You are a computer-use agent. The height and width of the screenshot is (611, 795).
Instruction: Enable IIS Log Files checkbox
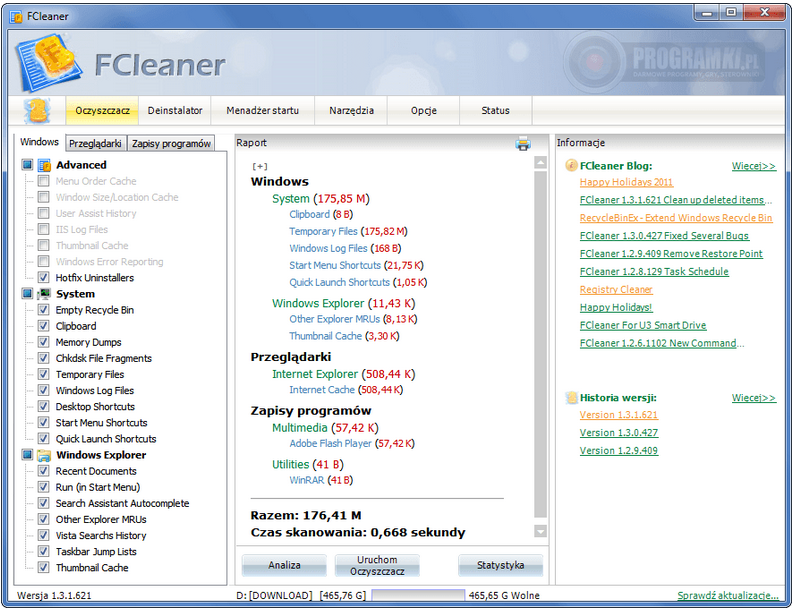[x=44, y=229]
